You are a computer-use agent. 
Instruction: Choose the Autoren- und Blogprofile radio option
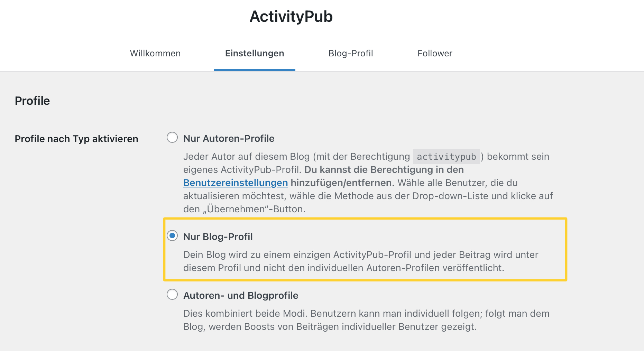172,295
